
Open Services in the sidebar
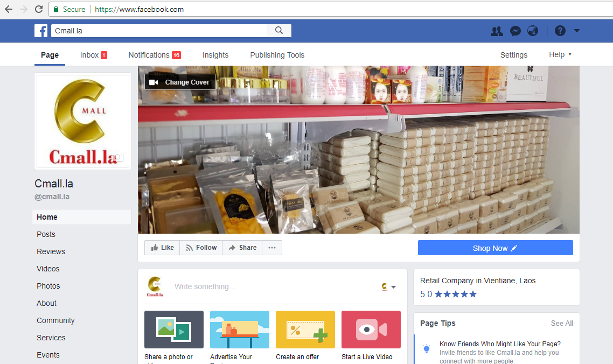51,338
